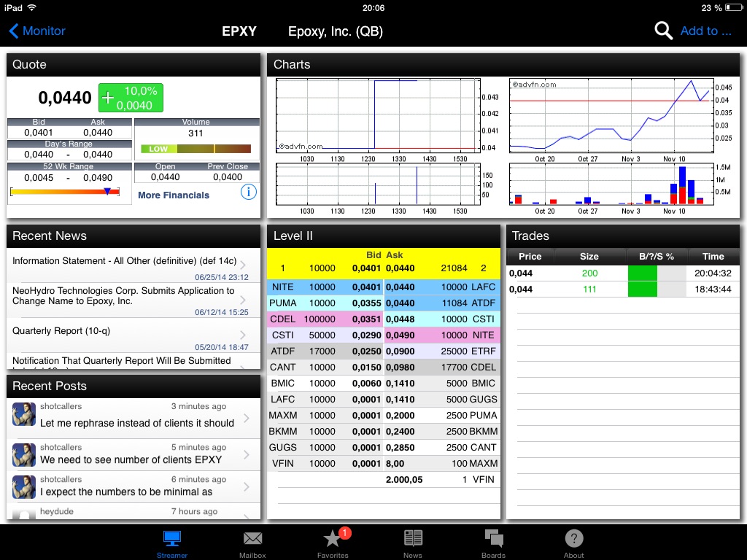Tap the search magnifying glass icon

pyautogui.click(x=662, y=31)
